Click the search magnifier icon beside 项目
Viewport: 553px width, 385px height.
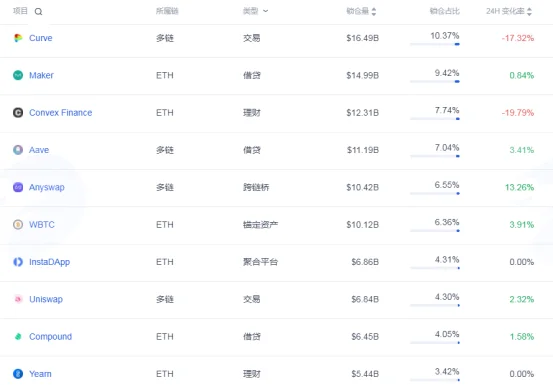pyautogui.click(x=38, y=12)
